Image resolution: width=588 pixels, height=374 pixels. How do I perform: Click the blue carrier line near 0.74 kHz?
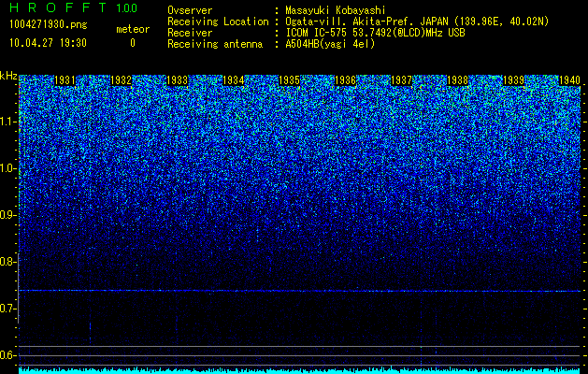pos(299,291)
